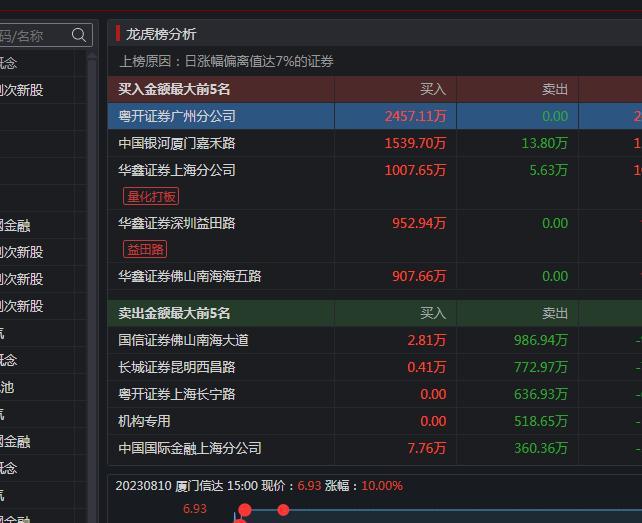Click sell amount 636.93万
Screen dimensions: 642x523
(x=541, y=394)
